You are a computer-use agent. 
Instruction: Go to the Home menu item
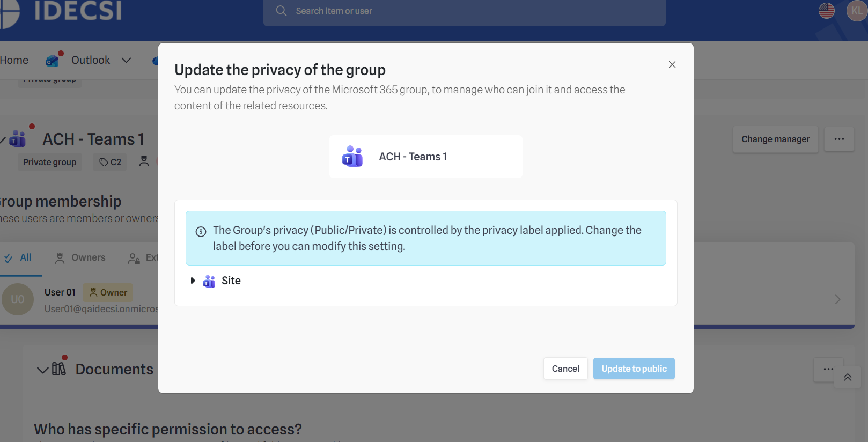tap(14, 60)
